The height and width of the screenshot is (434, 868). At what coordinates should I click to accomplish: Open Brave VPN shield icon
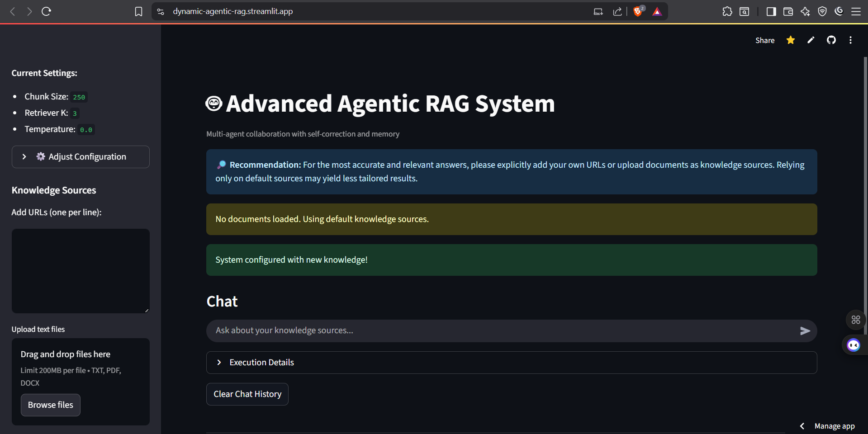tap(822, 11)
